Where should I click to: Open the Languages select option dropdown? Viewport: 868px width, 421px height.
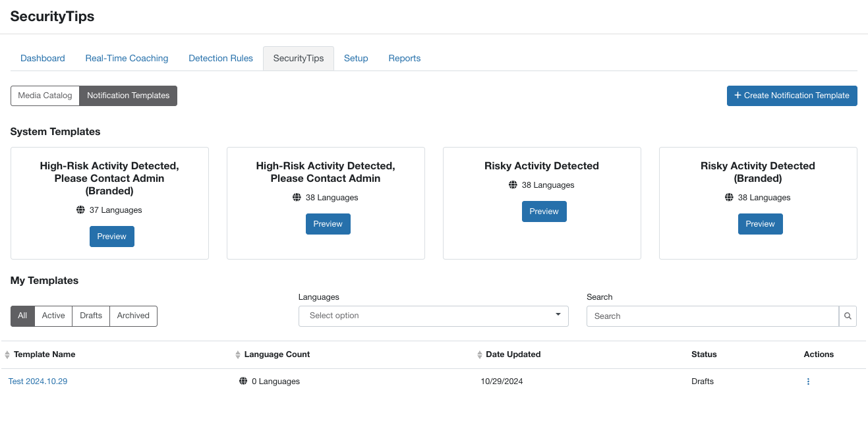tap(422, 316)
